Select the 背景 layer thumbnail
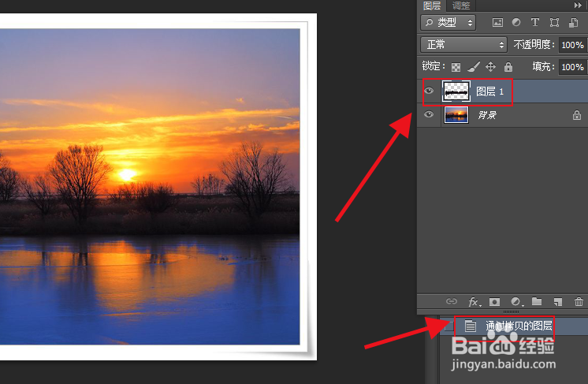Viewport: 588px width, 384px height. pos(456,115)
